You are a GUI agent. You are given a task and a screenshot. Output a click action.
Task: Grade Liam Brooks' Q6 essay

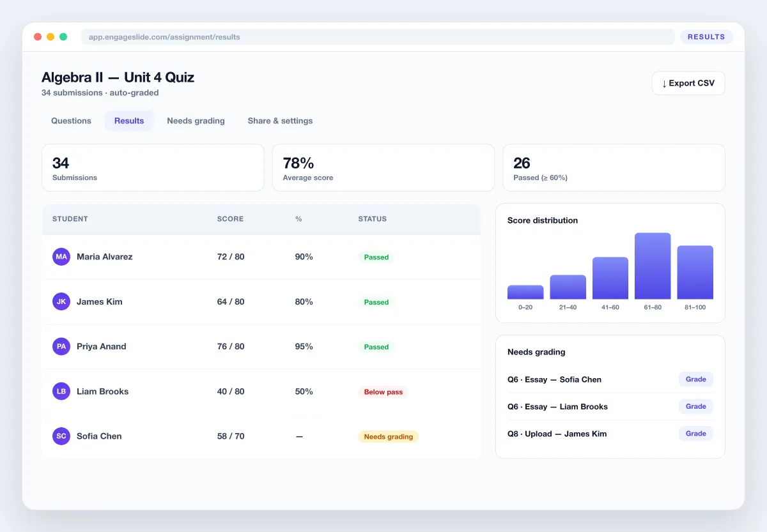(696, 406)
